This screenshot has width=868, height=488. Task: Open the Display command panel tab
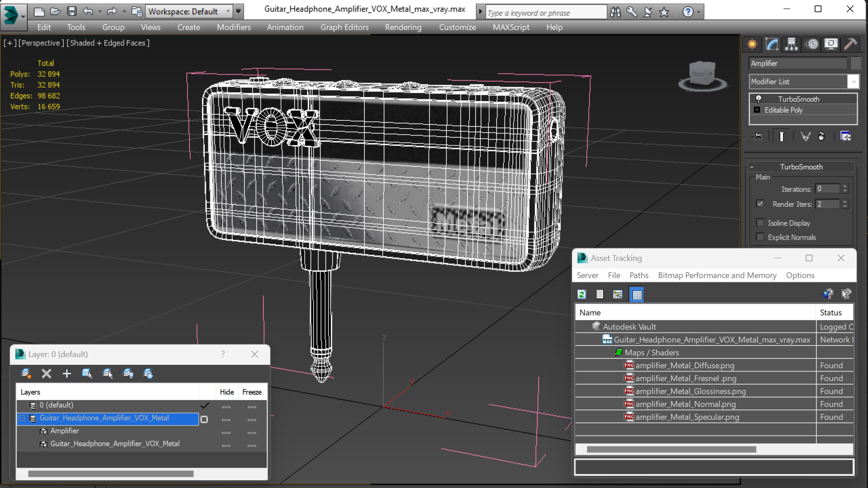(x=831, y=44)
